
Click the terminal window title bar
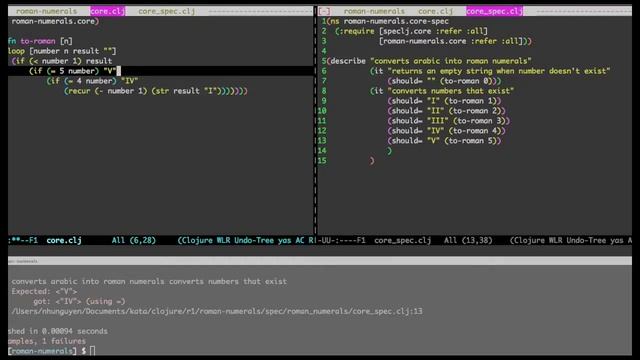tap(320, 261)
